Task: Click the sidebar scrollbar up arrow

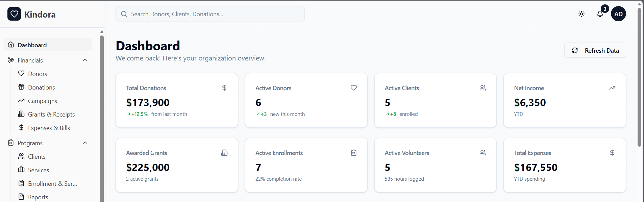Action: click(102, 32)
